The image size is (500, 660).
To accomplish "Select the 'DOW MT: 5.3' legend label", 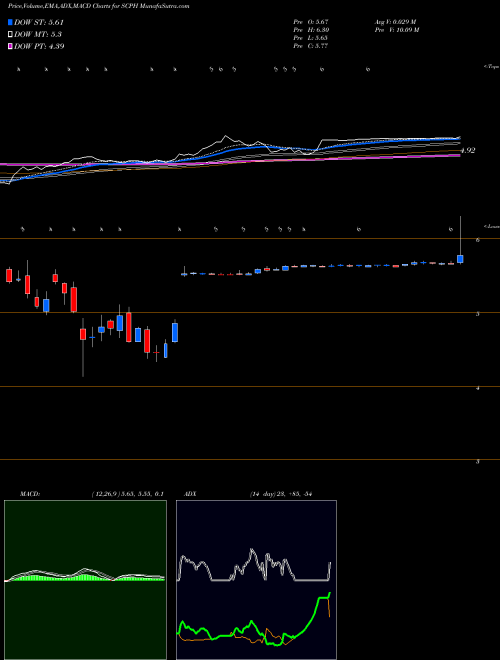I will (x=38, y=34).
